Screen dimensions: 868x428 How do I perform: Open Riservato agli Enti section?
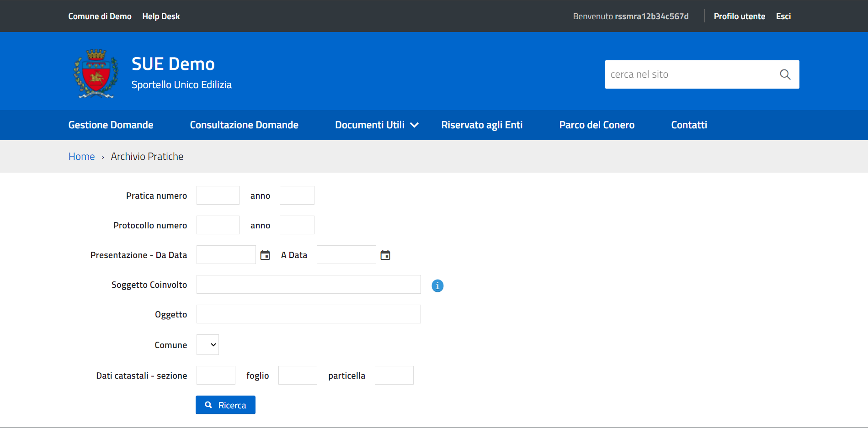click(482, 125)
